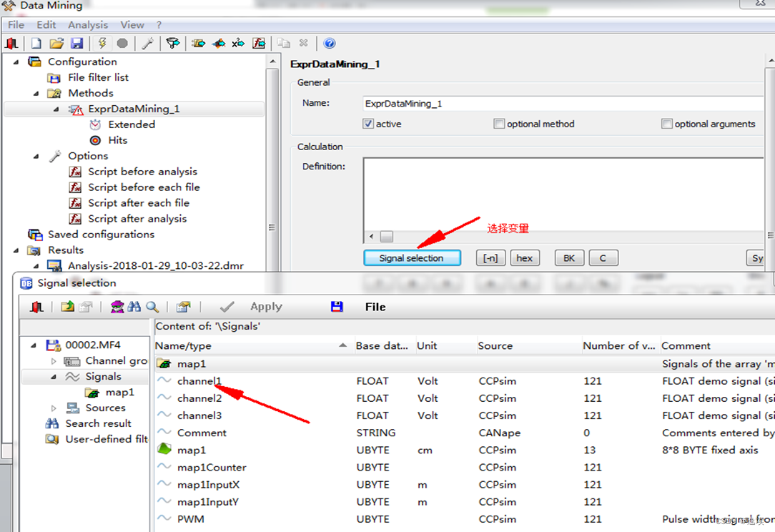Click the folder with green arrow icon
The height and width of the screenshot is (532, 775).
point(67,307)
